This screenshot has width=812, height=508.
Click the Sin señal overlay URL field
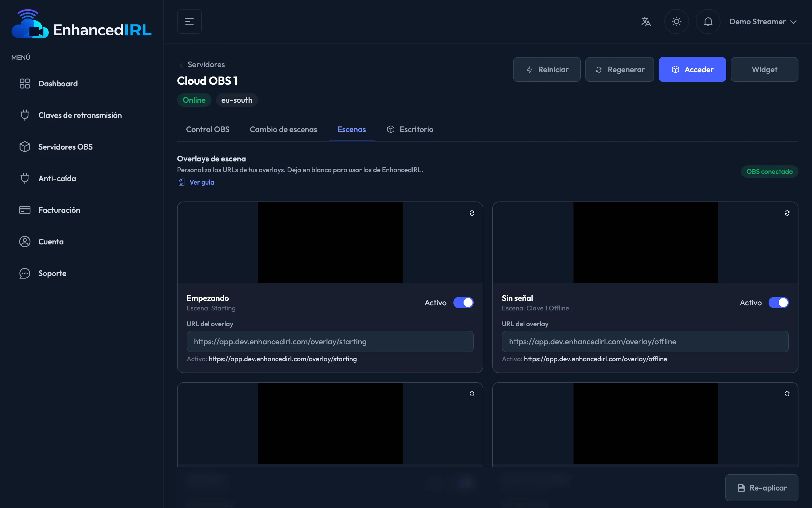click(645, 342)
